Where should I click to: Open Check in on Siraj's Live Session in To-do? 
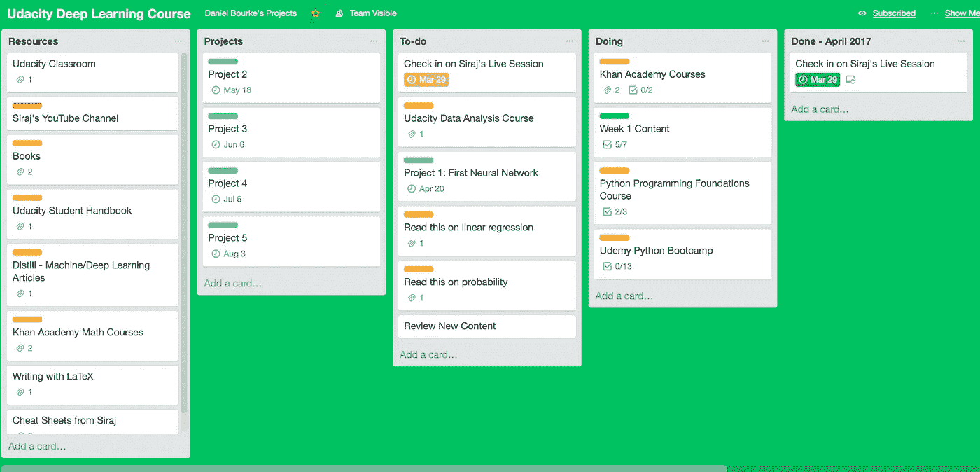pos(487,72)
